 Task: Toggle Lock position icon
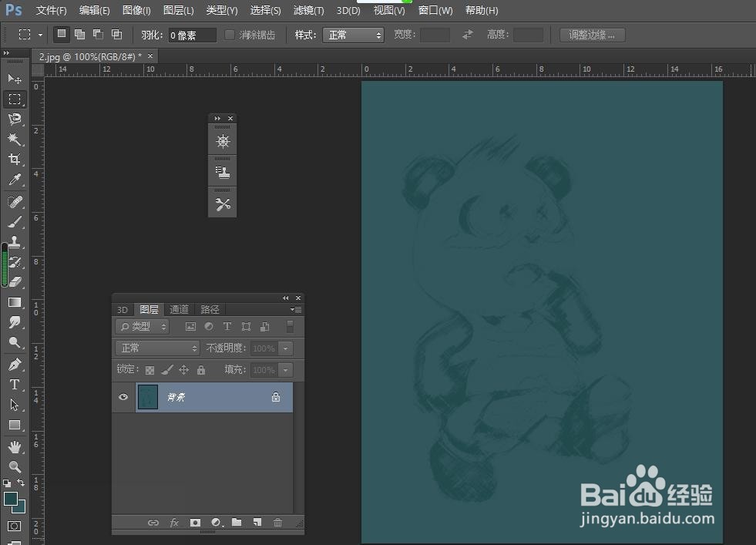click(x=183, y=370)
